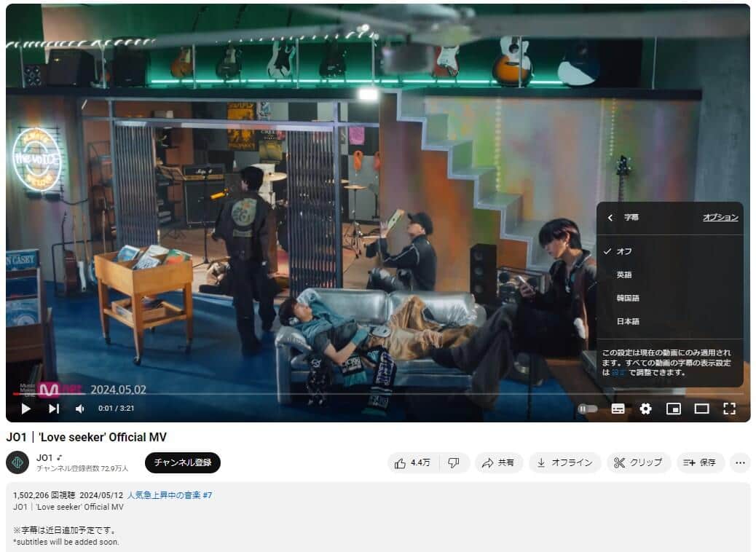Viewport: 756px width, 552px height.
Task: Collapse the 字幕 menu with back chevron
Action: 610,217
